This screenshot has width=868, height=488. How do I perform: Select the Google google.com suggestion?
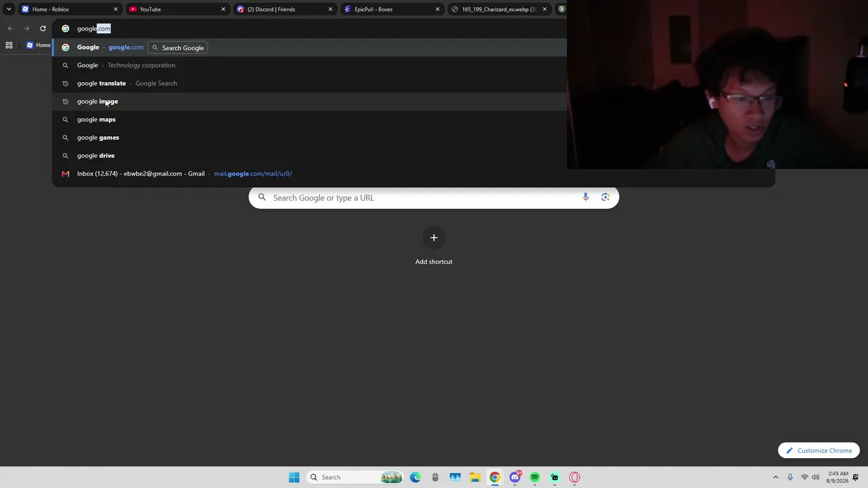pyautogui.click(x=309, y=47)
